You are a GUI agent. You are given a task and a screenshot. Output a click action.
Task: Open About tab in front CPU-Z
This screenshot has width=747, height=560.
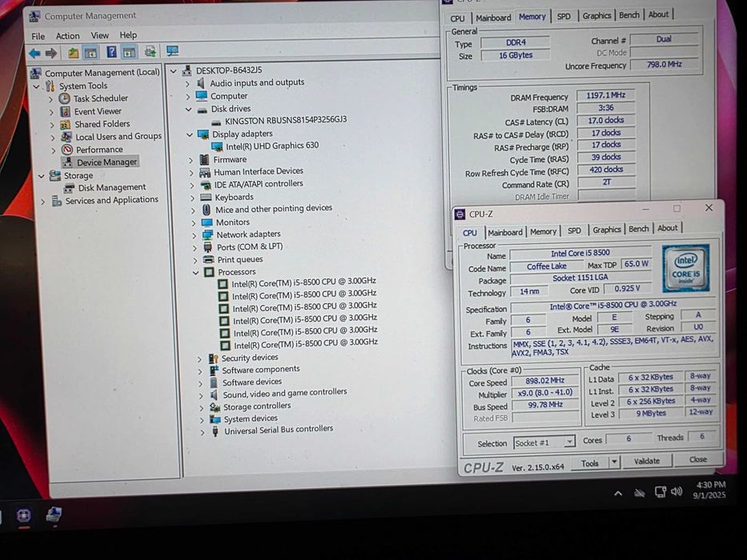pos(668,228)
